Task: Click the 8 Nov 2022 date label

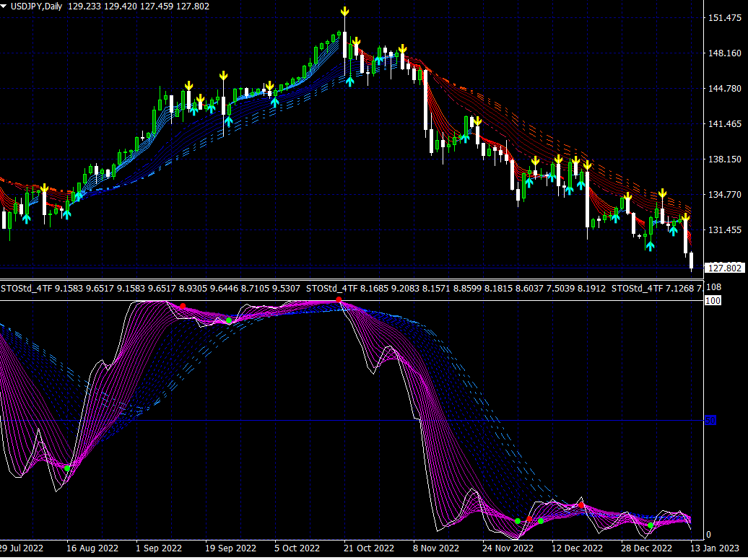Action: (436, 548)
